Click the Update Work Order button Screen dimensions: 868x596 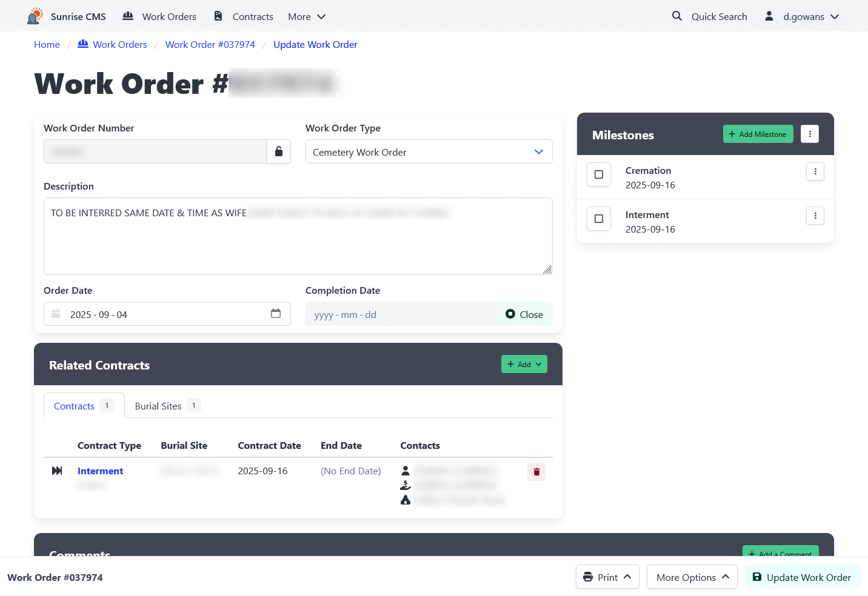(x=803, y=577)
